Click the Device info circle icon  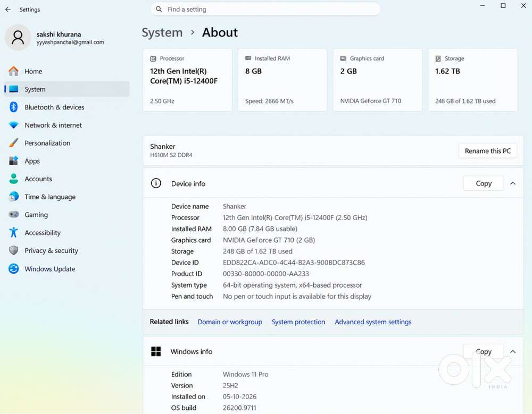156,183
